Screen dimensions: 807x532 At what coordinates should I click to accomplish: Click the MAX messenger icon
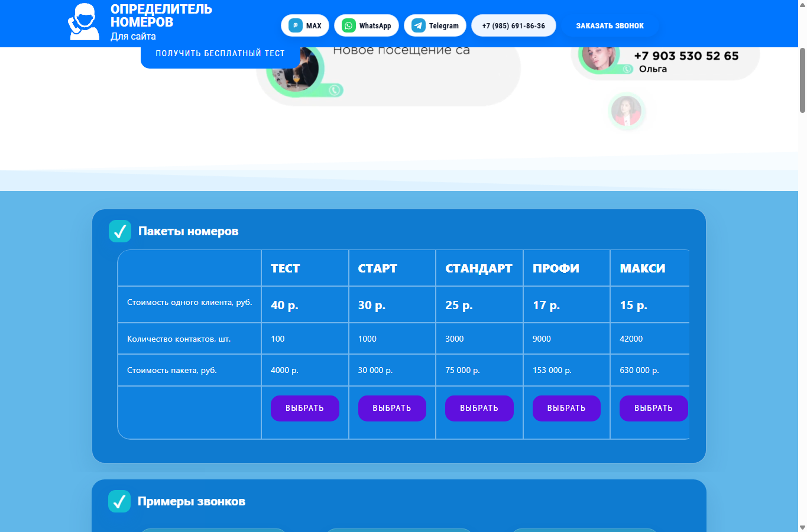(x=296, y=25)
